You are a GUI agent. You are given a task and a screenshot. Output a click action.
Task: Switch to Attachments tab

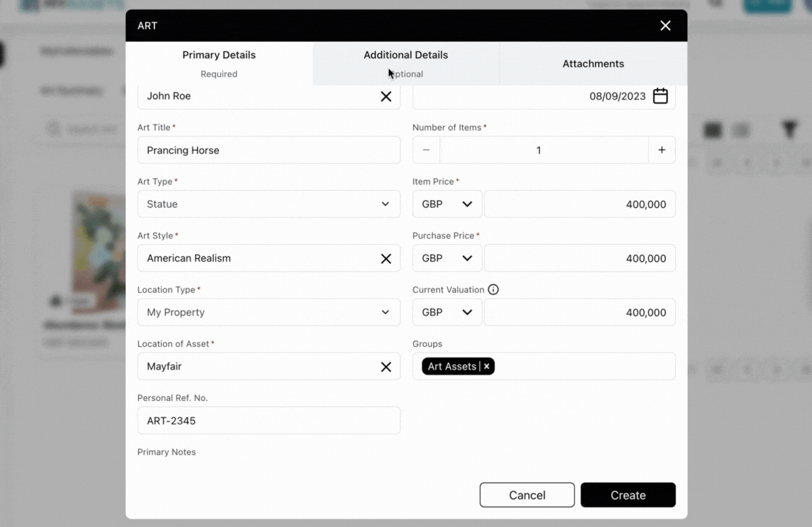593,63
